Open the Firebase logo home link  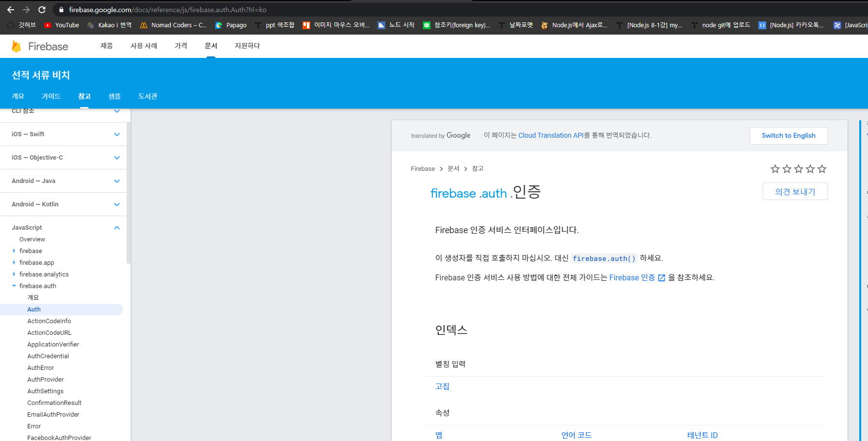point(40,46)
